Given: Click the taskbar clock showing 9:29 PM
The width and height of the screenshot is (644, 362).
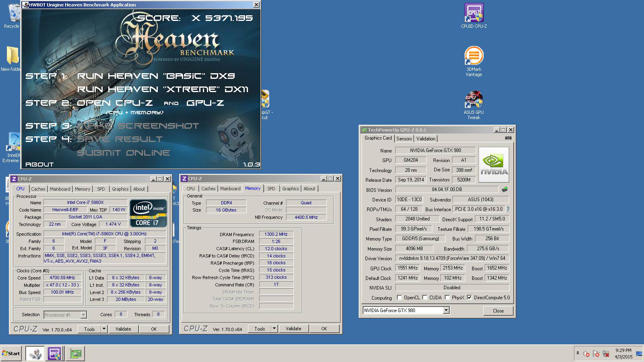Looking at the screenshot, I should (x=623, y=354).
